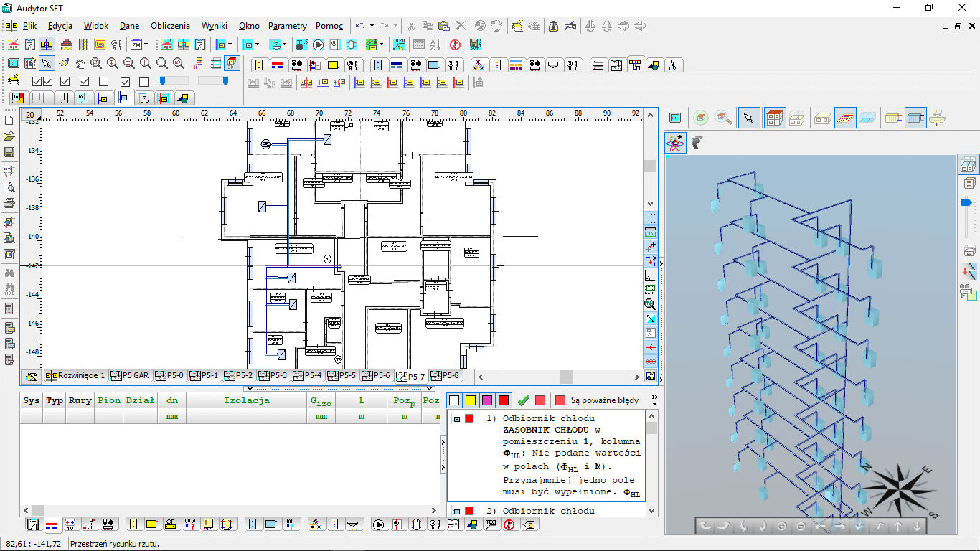Click the printer icon in left sidebar
Image resolution: width=980 pixels, height=551 pixels.
point(9,204)
